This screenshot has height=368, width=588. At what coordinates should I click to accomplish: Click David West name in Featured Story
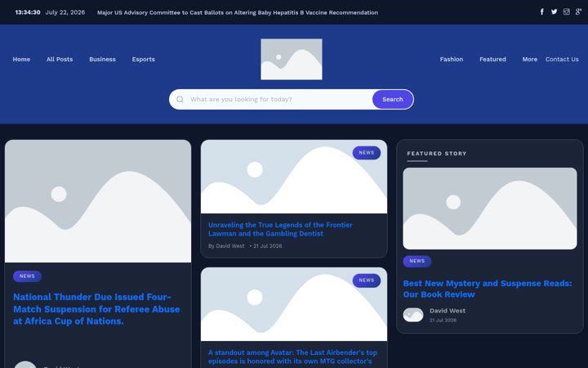coord(448,311)
